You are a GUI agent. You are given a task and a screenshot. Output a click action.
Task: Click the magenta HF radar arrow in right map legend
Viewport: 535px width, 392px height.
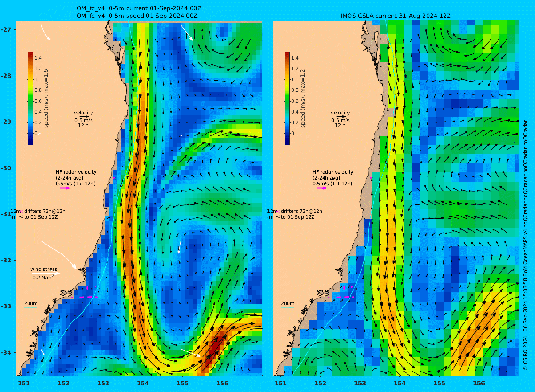click(x=322, y=188)
